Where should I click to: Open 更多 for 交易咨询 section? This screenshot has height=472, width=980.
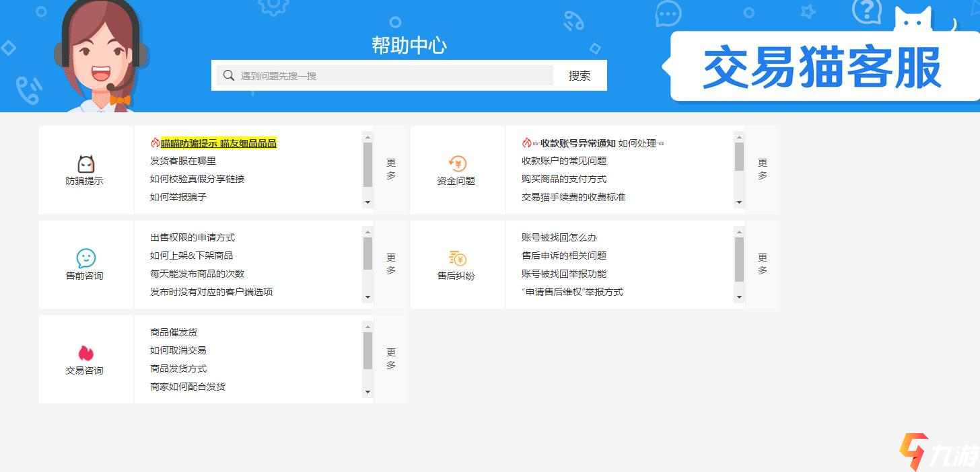(x=391, y=359)
